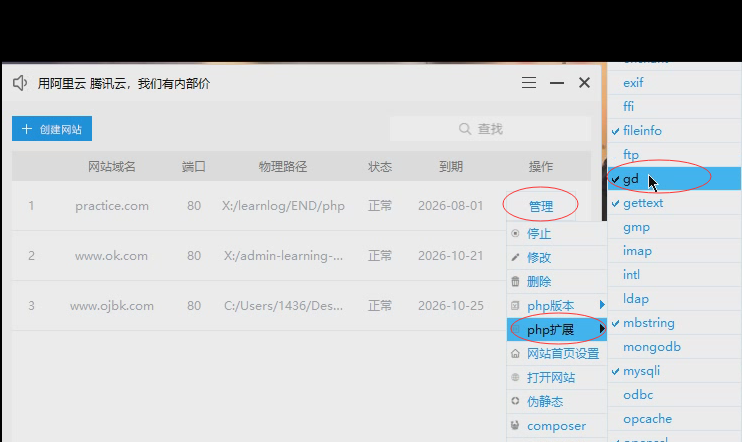Open 管理 dropdown for practice.com

540,206
